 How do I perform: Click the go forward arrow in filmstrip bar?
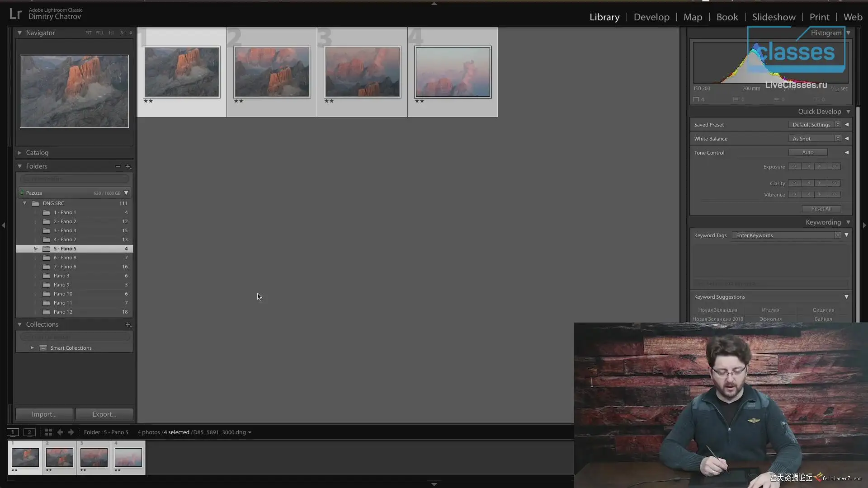pos(71,432)
